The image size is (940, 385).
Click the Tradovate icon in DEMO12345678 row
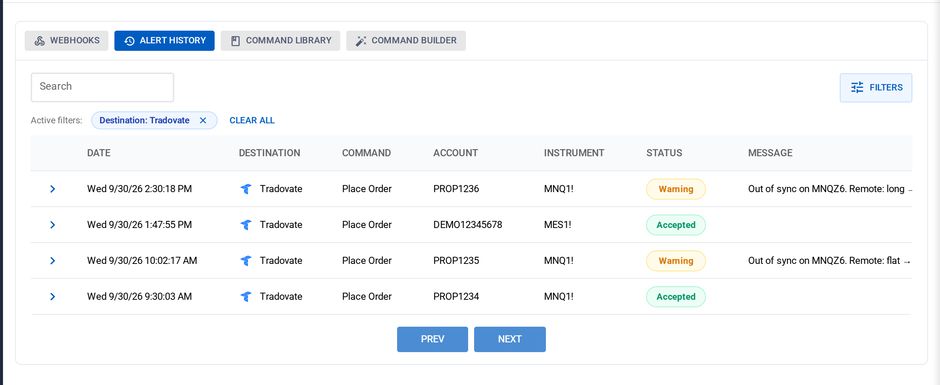click(x=246, y=225)
